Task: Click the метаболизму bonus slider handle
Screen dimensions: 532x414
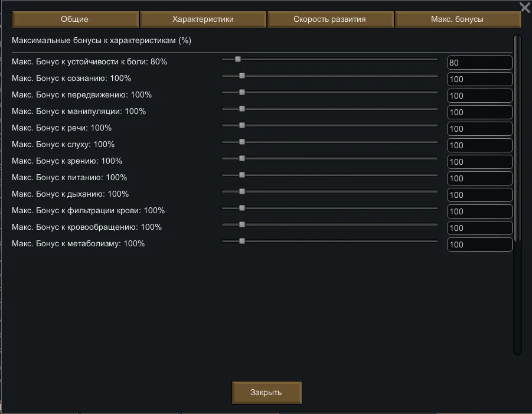Action: [242, 241]
